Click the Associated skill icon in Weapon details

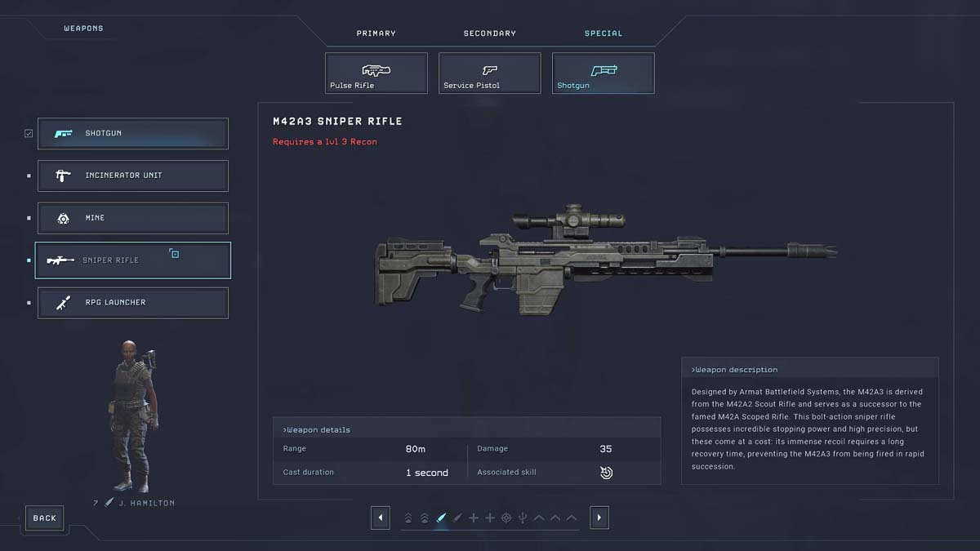point(606,472)
